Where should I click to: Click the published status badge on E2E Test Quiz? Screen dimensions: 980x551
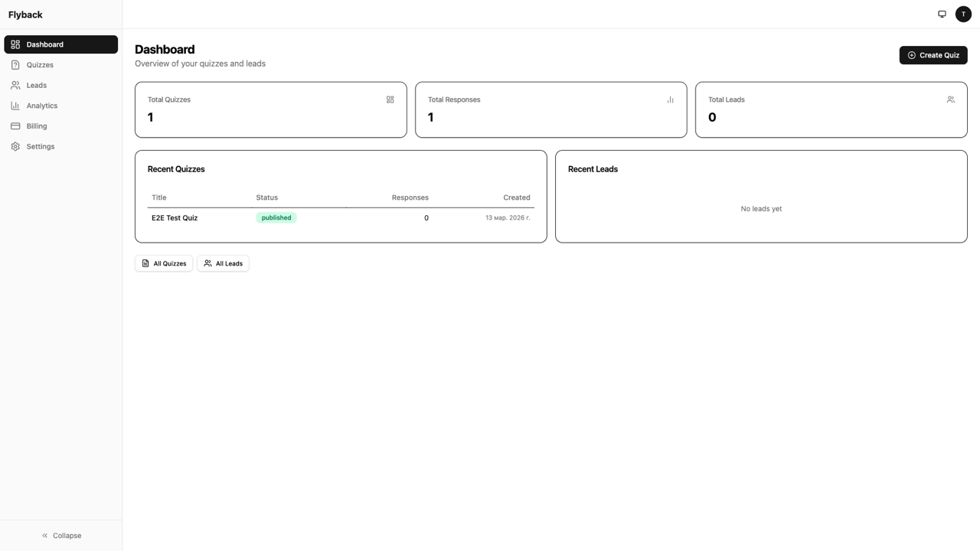(276, 217)
